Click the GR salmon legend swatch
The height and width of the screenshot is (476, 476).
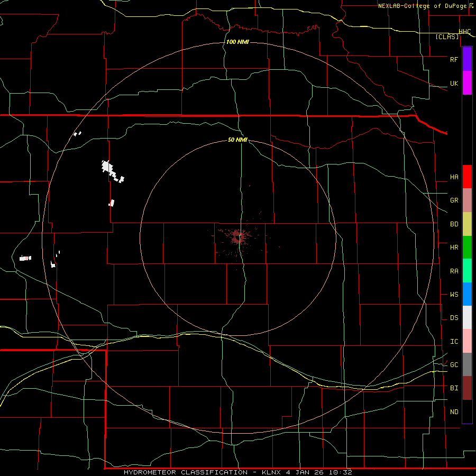coord(467,200)
